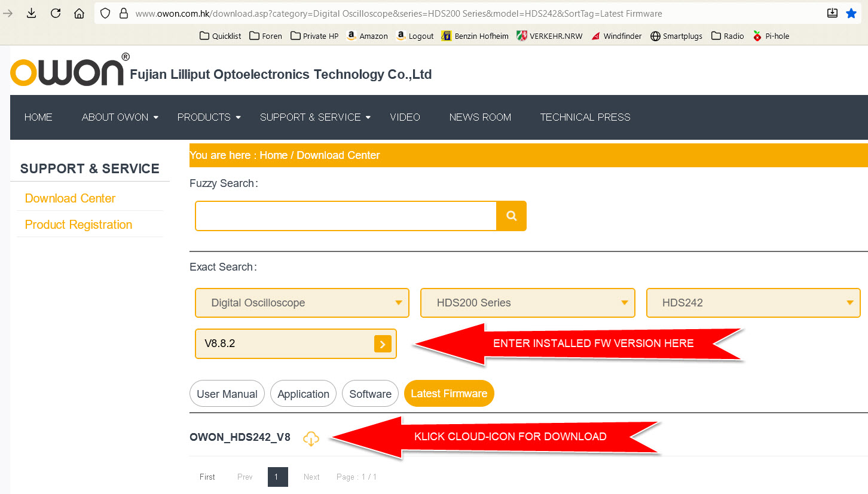
Task: Click the 'Exact Search:' label
Action: (224, 267)
